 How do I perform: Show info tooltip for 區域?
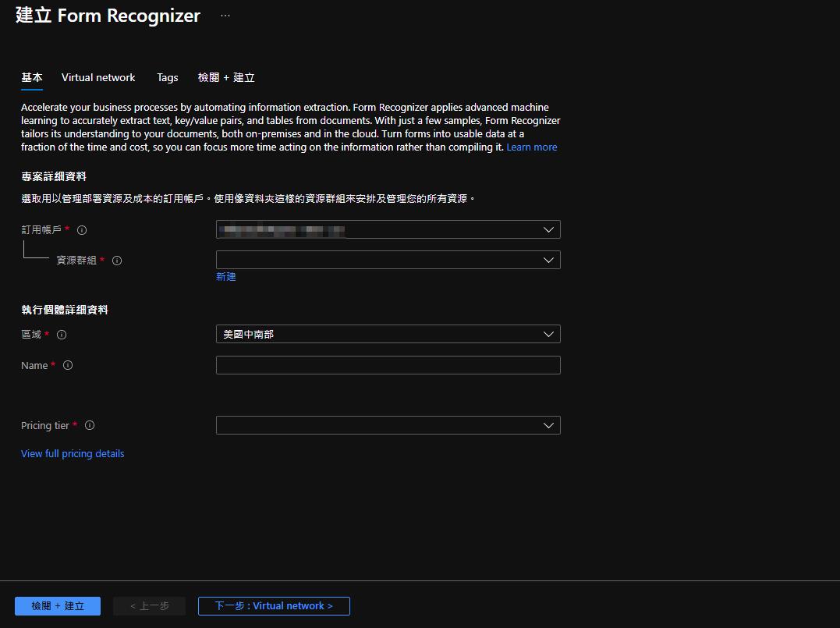pyautogui.click(x=62, y=335)
